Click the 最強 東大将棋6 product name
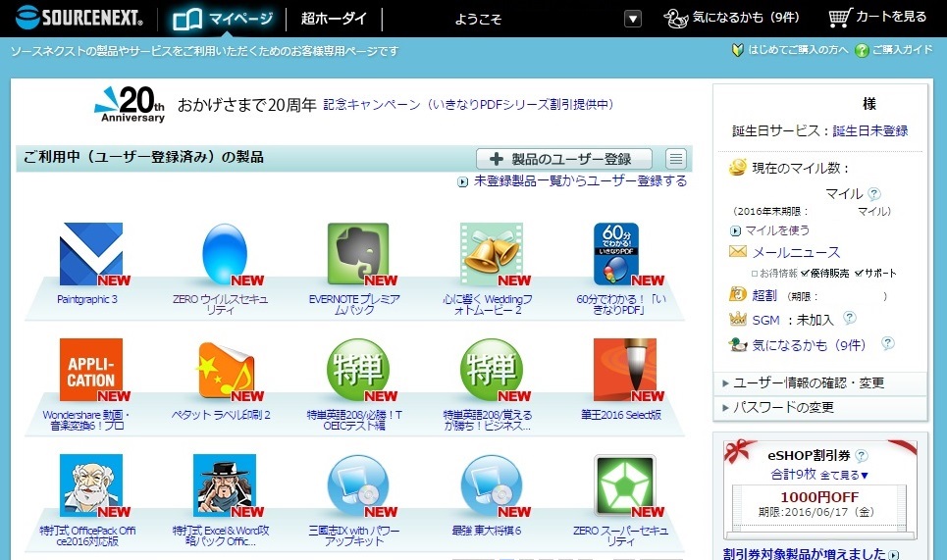This screenshot has height=560, width=947. [x=486, y=531]
